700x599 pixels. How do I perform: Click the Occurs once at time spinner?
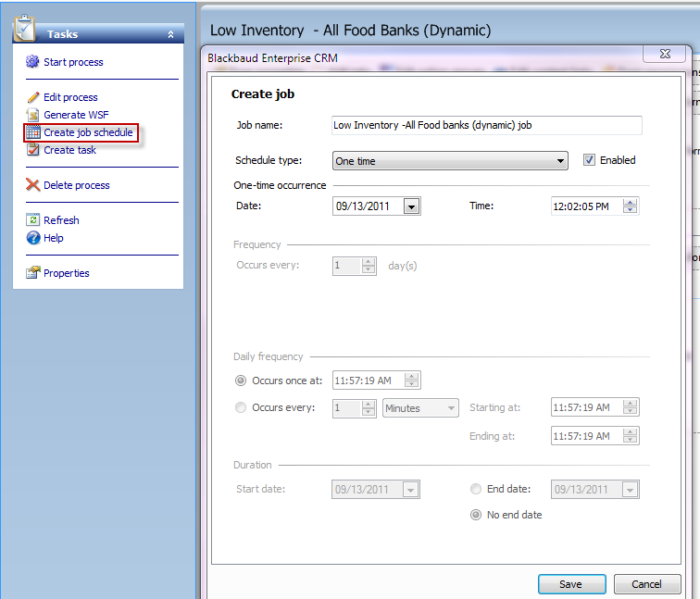pyautogui.click(x=411, y=381)
